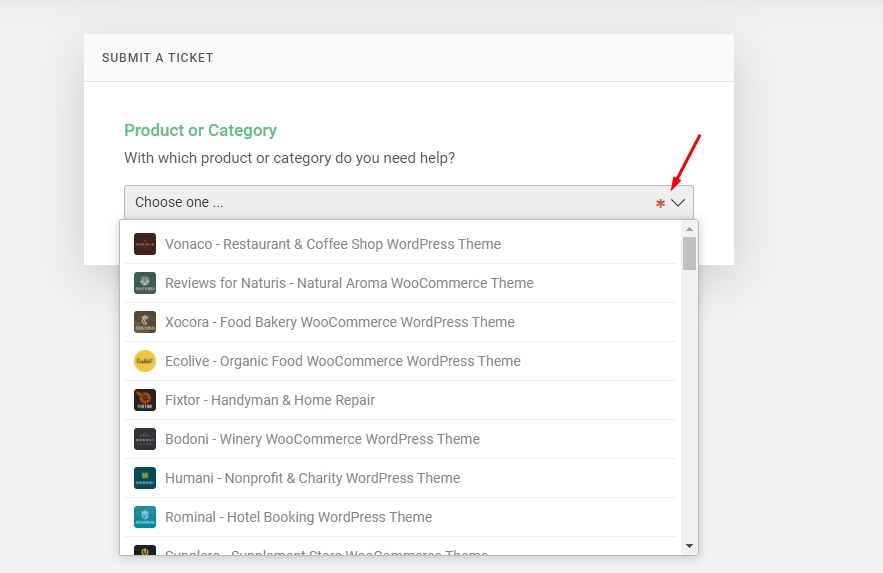Click the Naturis reviews logo icon
Screen dimensions: 883x573
point(145,283)
